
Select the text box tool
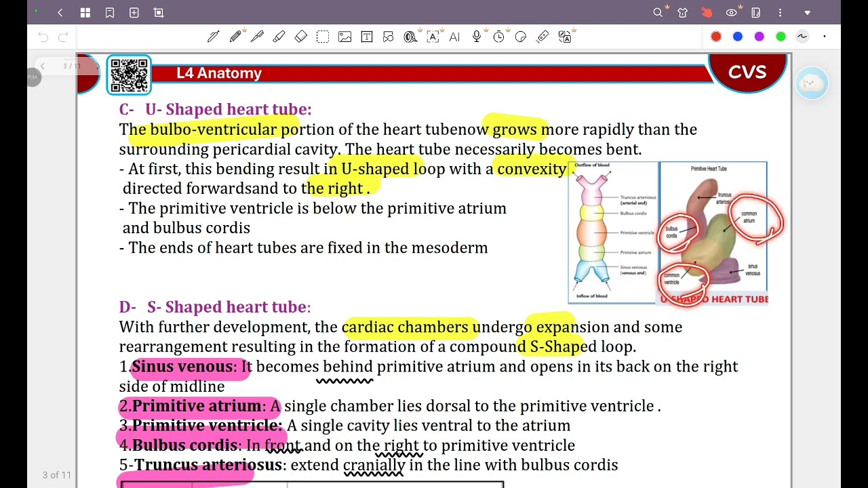[x=367, y=37]
